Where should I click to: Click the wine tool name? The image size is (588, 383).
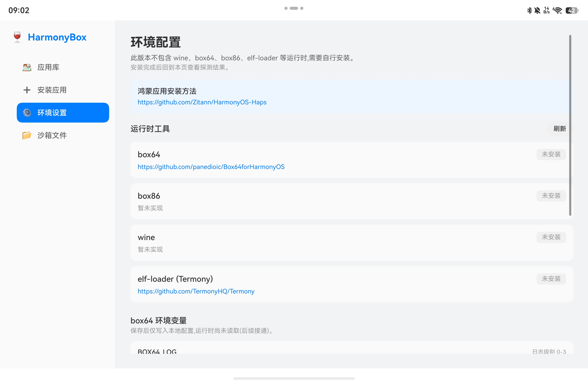pyautogui.click(x=146, y=237)
